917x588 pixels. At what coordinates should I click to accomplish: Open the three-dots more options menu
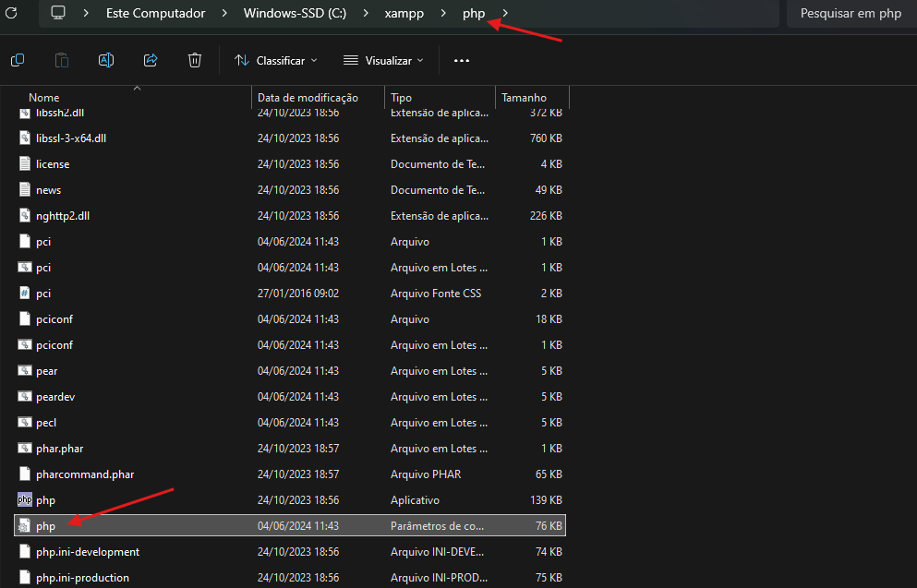point(462,60)
